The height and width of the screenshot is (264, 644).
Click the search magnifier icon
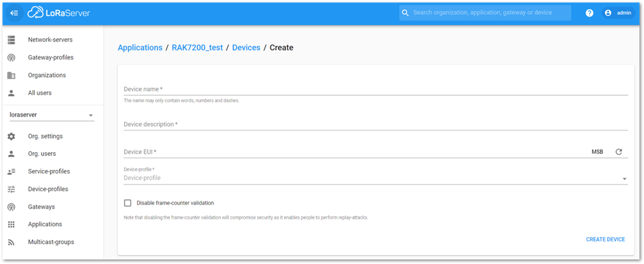point(406,13)
